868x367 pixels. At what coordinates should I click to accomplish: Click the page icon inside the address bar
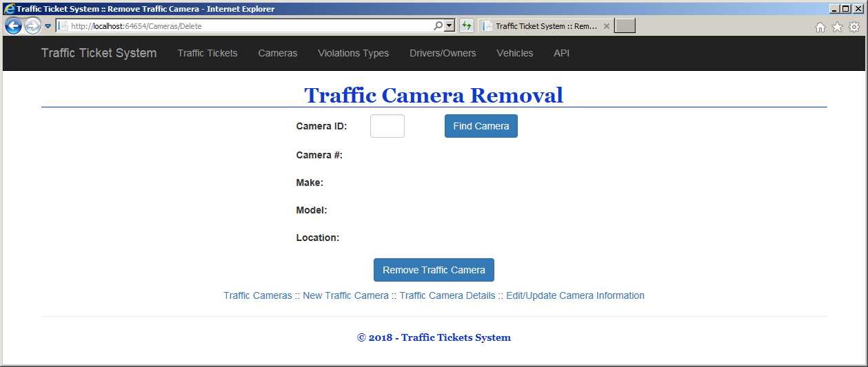point(63,26)
